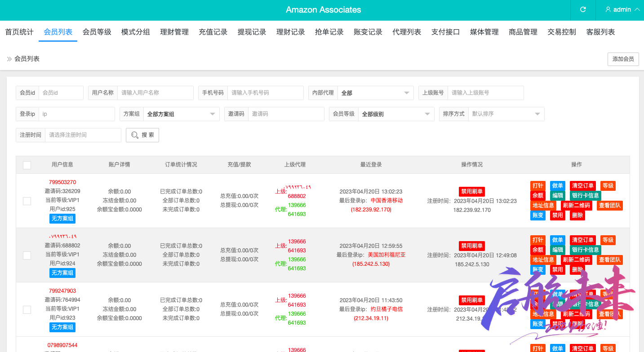Viewport: 644px width, 352px height.
Task: Click 清空订单 for user 799503270
Action: pyautogui.click(x=583, y=186)
